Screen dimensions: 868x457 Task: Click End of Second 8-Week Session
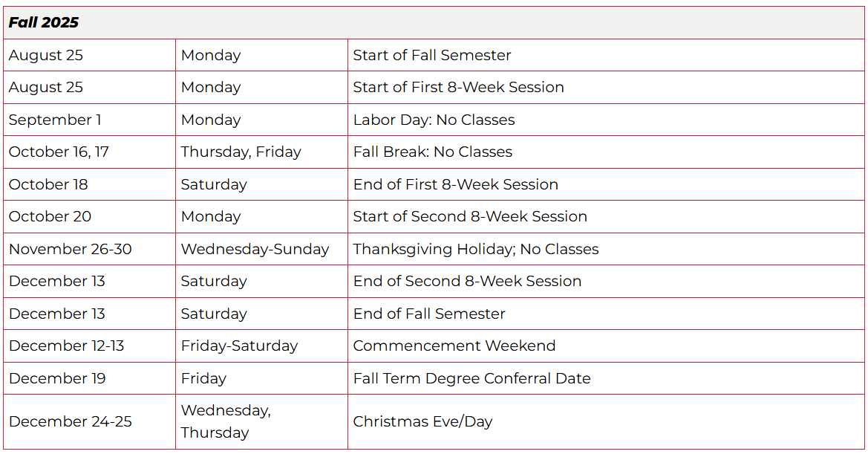467,281
